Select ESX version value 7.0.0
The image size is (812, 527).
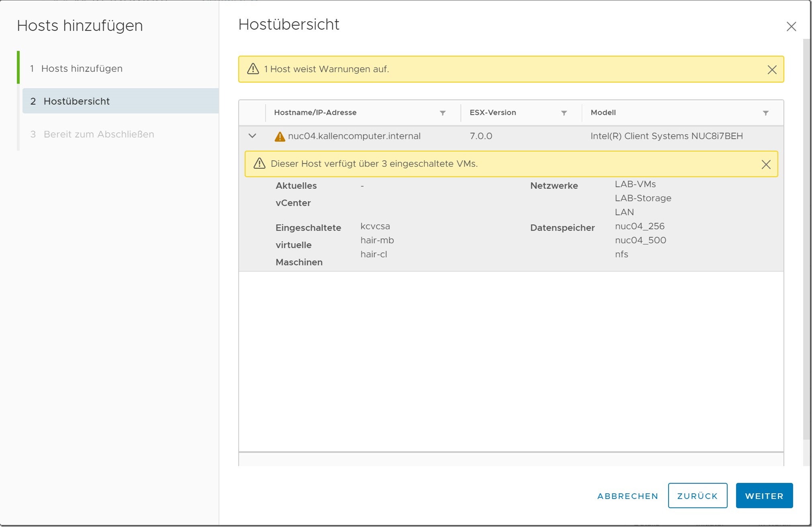coord(481,136)
